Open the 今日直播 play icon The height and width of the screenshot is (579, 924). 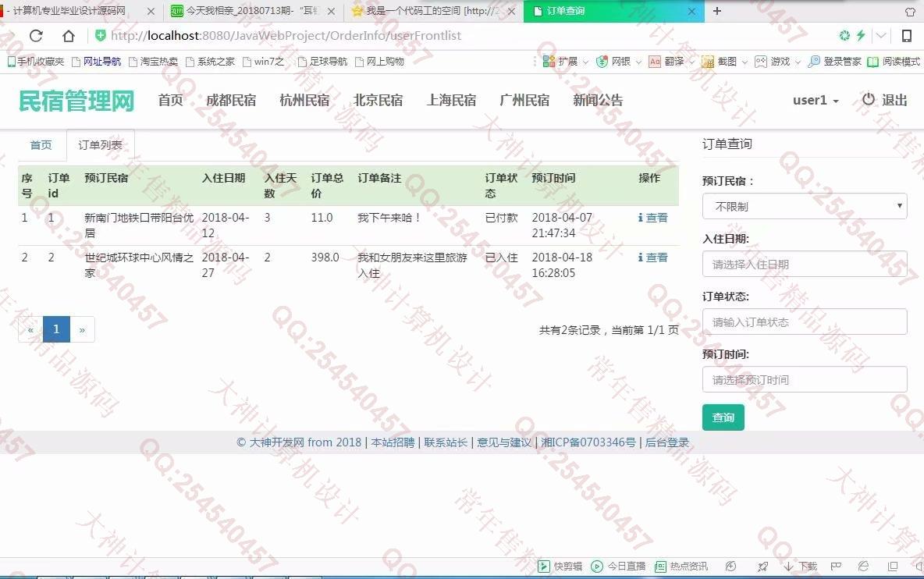pos(597,567)
